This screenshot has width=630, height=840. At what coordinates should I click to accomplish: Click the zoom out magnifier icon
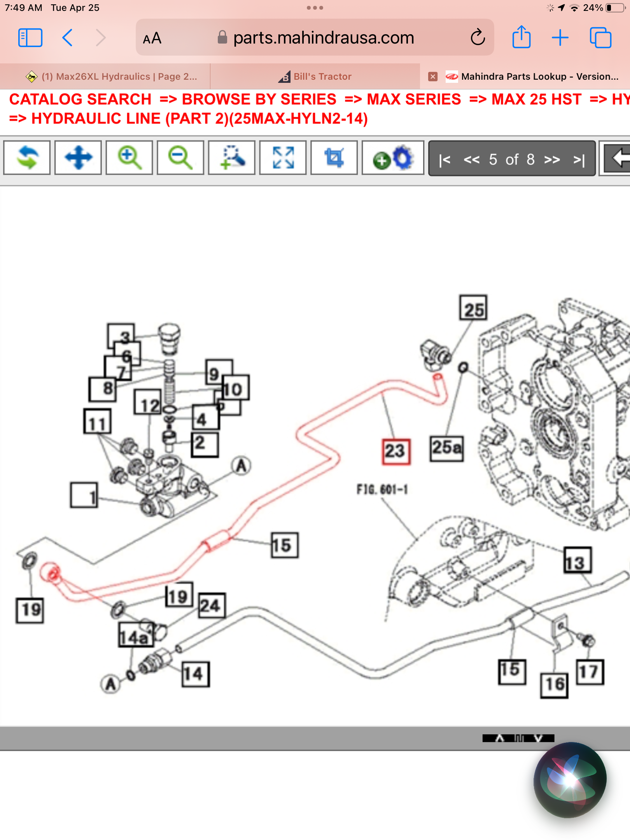click(x=180, y=158)
